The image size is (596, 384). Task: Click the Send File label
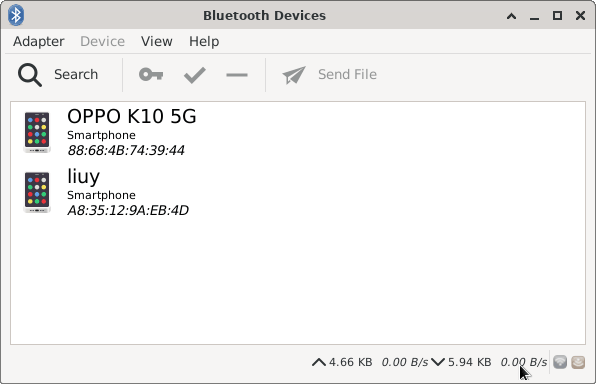click(347, 75)
